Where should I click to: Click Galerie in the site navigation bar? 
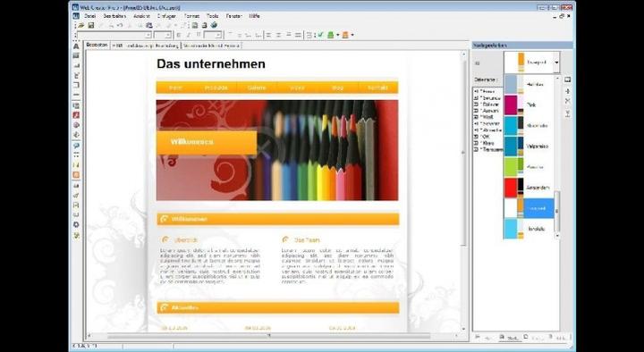[x=257, y=88]
